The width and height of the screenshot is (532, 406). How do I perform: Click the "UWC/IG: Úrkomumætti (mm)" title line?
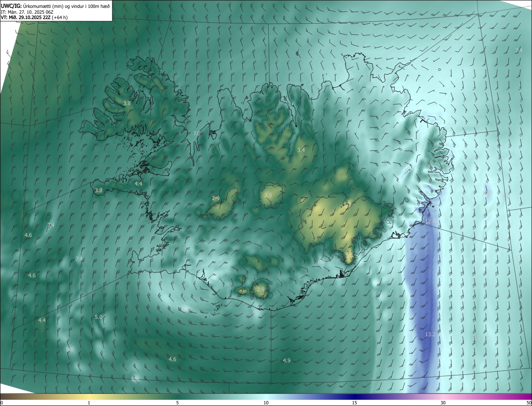(55, 5)
